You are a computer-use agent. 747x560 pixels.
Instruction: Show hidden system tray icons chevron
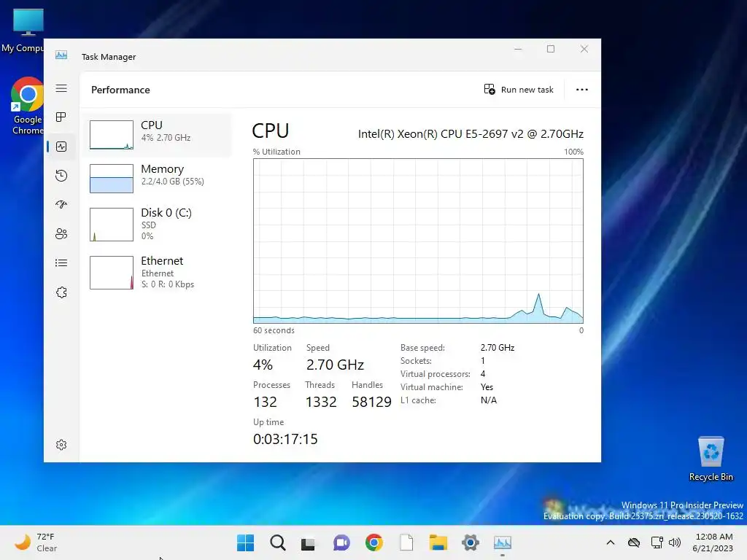[x=611, y=542]
